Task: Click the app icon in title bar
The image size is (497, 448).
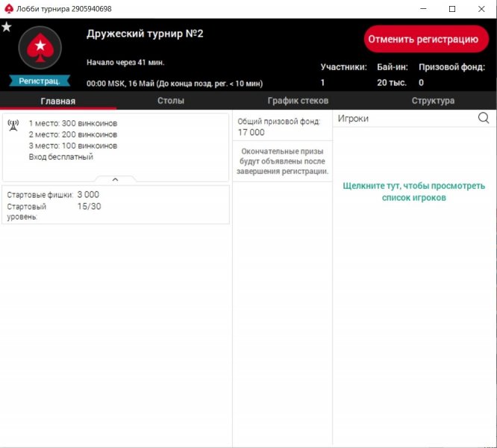Action: click(9, 9)
